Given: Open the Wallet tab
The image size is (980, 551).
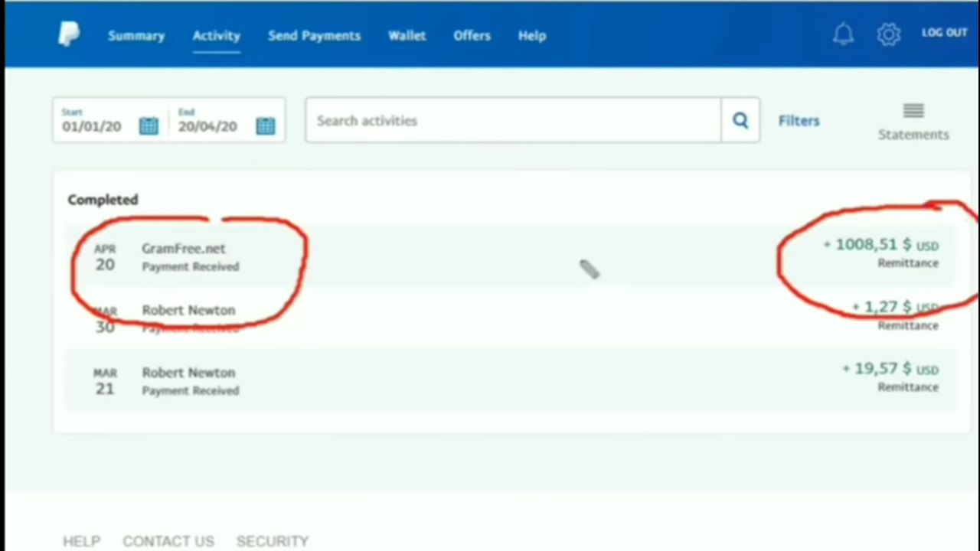Looking at the screenshot, I should (x=407, y=35).
